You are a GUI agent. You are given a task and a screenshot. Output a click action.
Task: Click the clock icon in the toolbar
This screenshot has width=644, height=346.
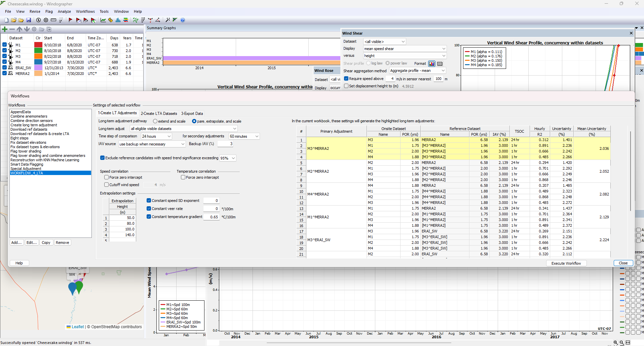click(38, 20)
